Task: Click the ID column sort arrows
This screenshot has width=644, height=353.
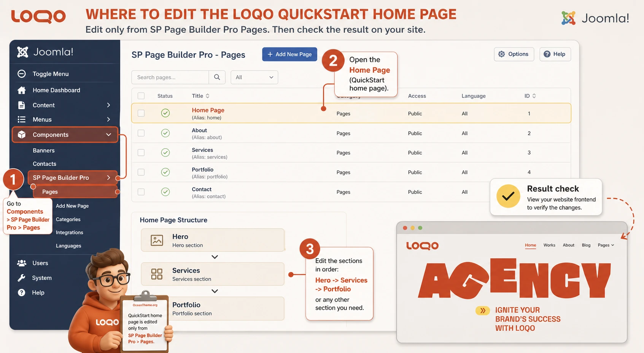Action: coord(534,96)
